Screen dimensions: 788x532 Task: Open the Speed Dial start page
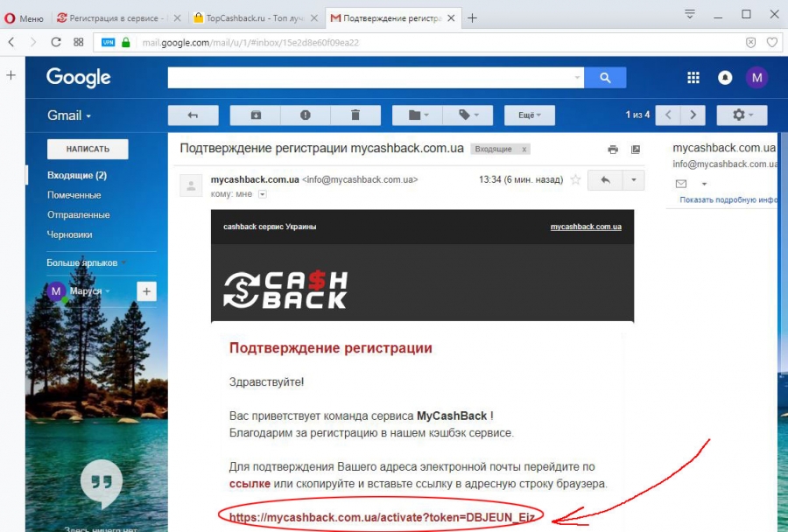79,42
